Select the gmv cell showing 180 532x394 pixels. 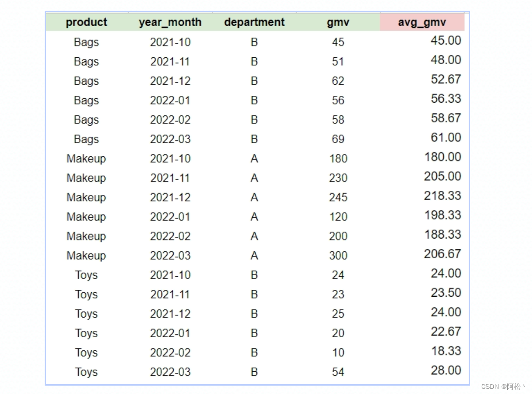tap(338, 159)
